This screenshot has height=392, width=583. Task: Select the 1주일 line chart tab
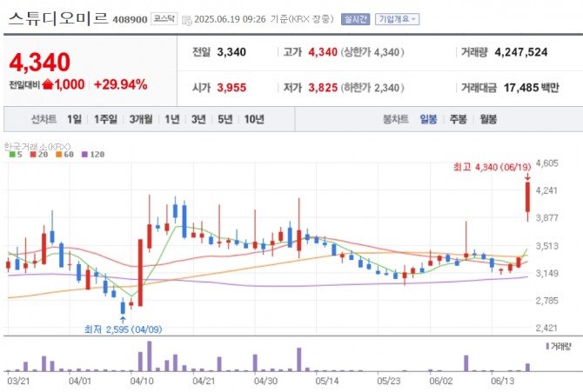coord(105,119)
